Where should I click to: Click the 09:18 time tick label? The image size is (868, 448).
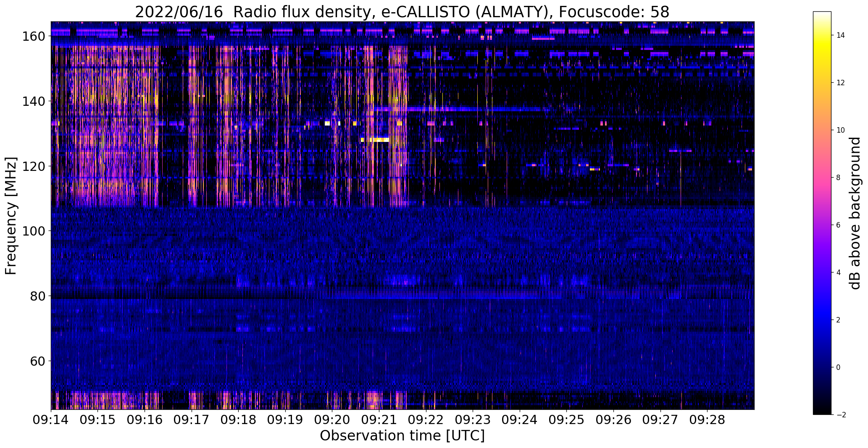(x=239, y=420)
